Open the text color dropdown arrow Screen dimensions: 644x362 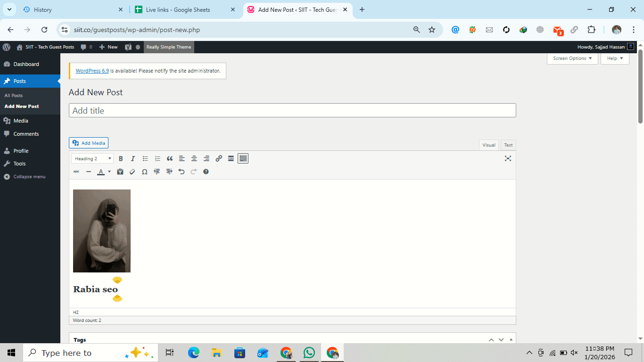coord(109,172)
